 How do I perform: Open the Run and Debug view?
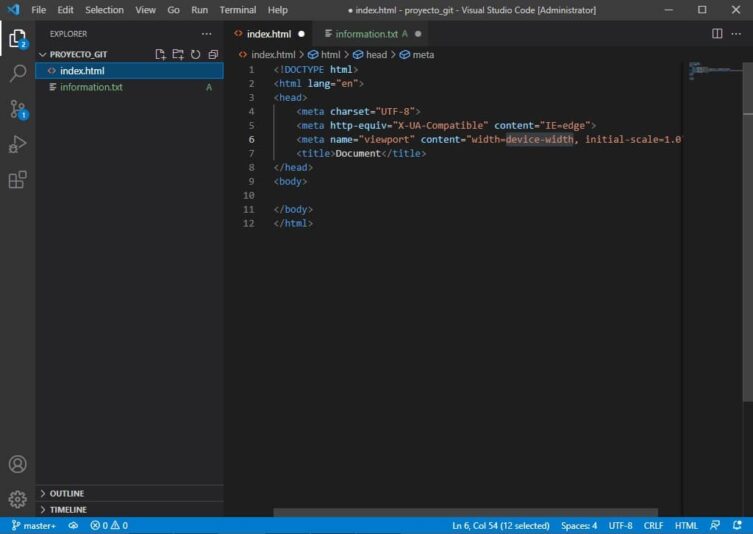click(x=17, y=145)
